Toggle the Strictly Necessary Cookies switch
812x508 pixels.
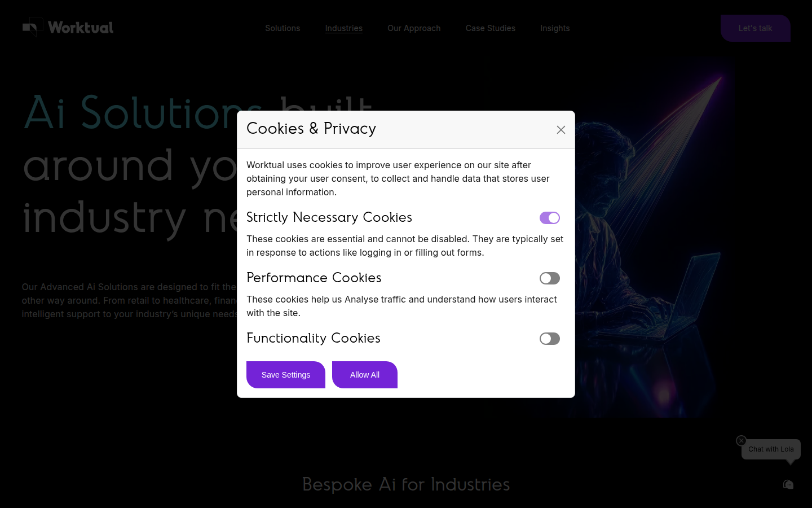(549, 218)
